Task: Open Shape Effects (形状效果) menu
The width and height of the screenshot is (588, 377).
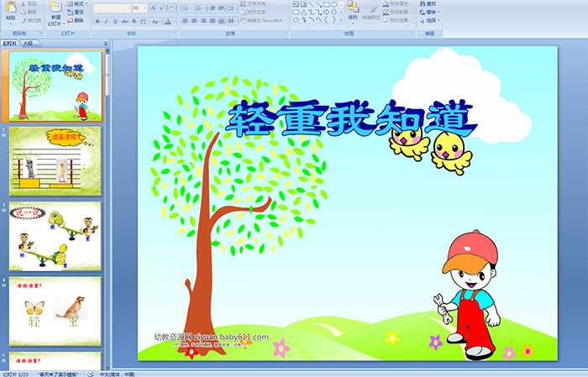Action: (397, 20)
